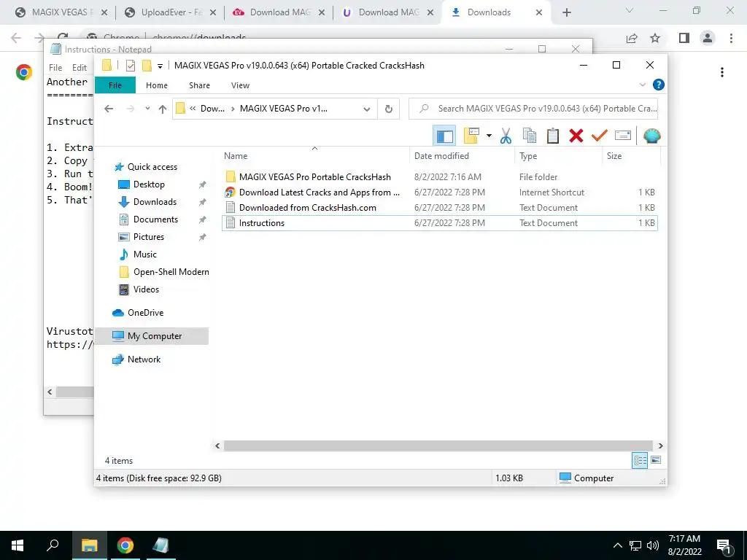747x560 pixels.
Task: Open the Home ribbon tab
Action: (x=157, y=85)
